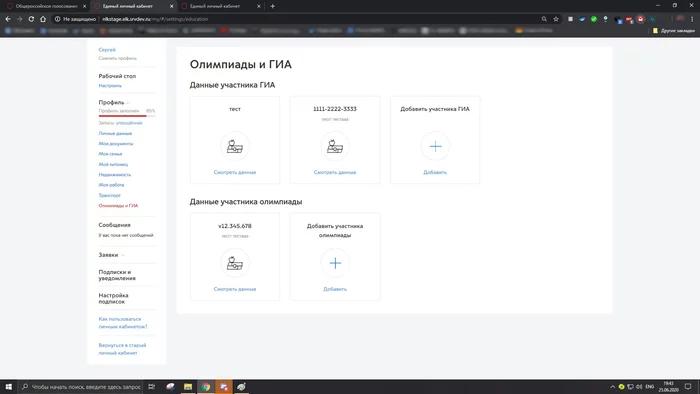Open 'Рабочий стол' sidebar section
Image resolution: width=700 pixels, height=394 pixels.
click(x=117, y=76)
